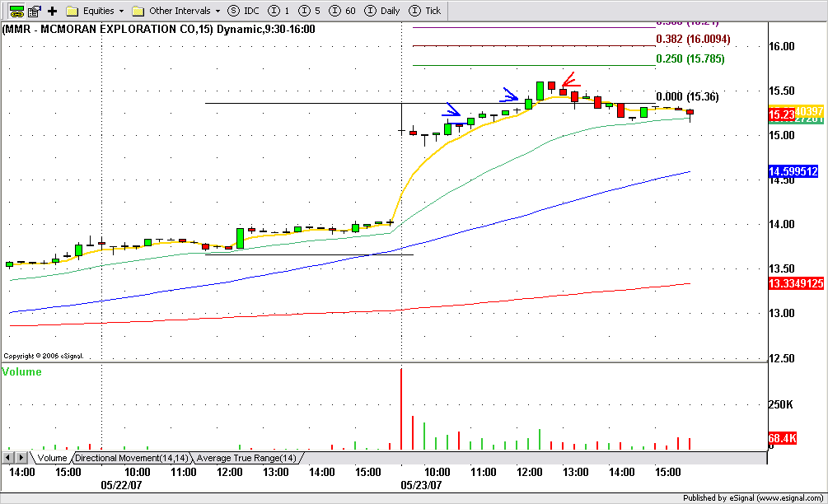The image size is (828, 504).
Task: Switch to the 60-minute interval
Action: 342,11
